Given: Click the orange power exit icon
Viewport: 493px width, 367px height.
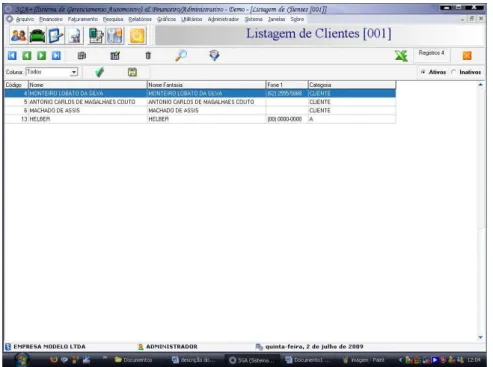Looking at the screenshot, I should point(137,36).
